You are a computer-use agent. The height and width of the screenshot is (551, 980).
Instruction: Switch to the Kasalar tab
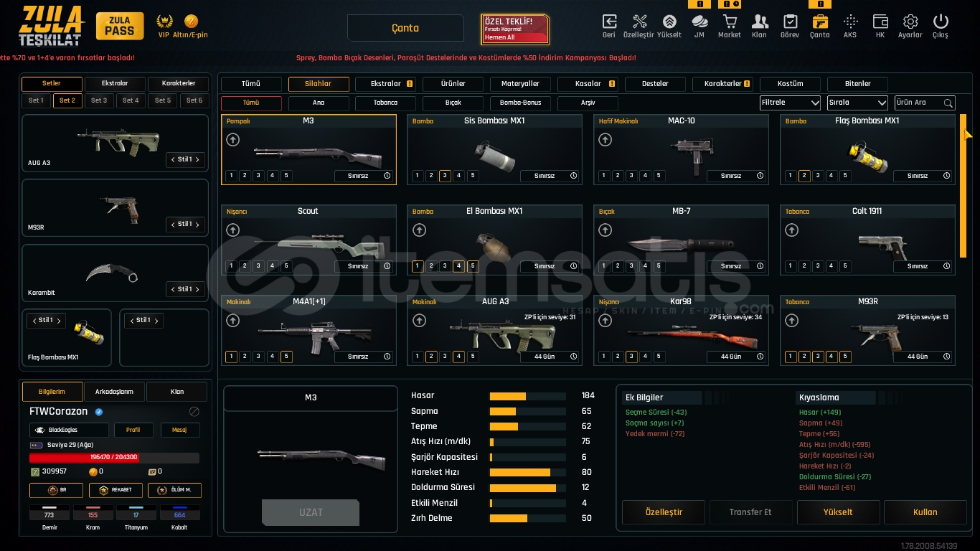tap(588, 84)
